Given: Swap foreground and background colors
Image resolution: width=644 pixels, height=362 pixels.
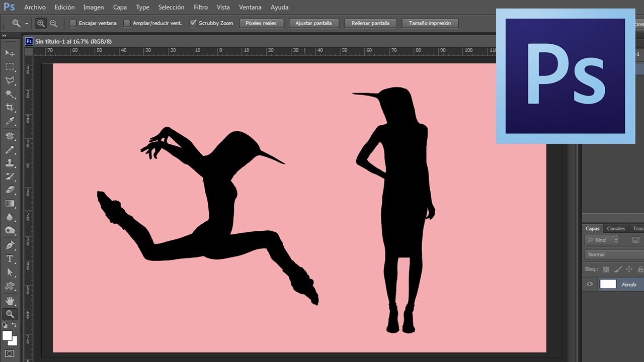Looking at the screenshot, I should tap(14, 325).
